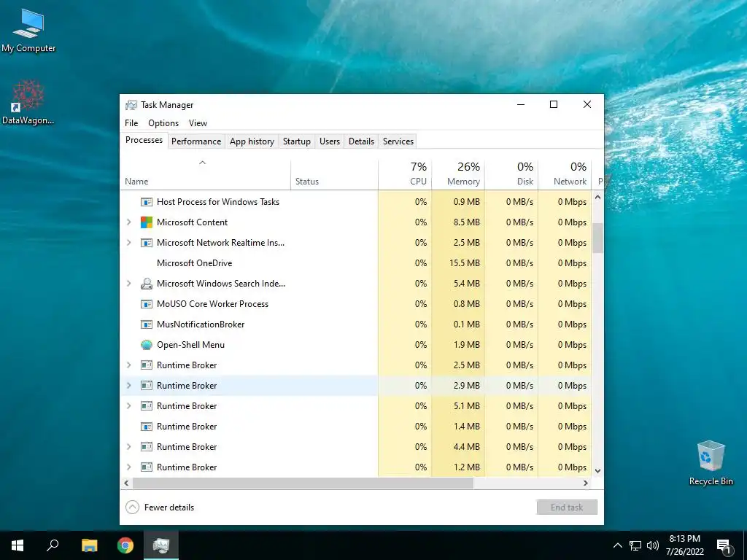Open the Action Center notifications icon
This screenshot has height=560, width=747.
(724, 546)
